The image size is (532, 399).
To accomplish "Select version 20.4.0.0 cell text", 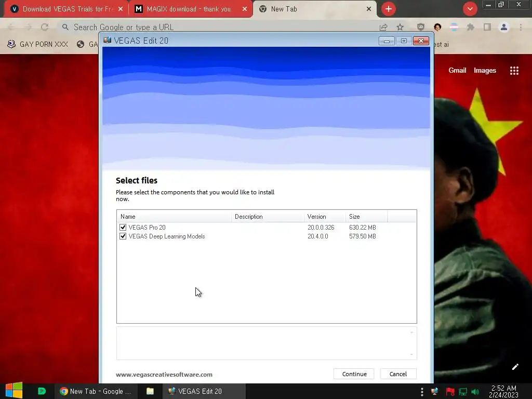I will [x=318, y=236].
